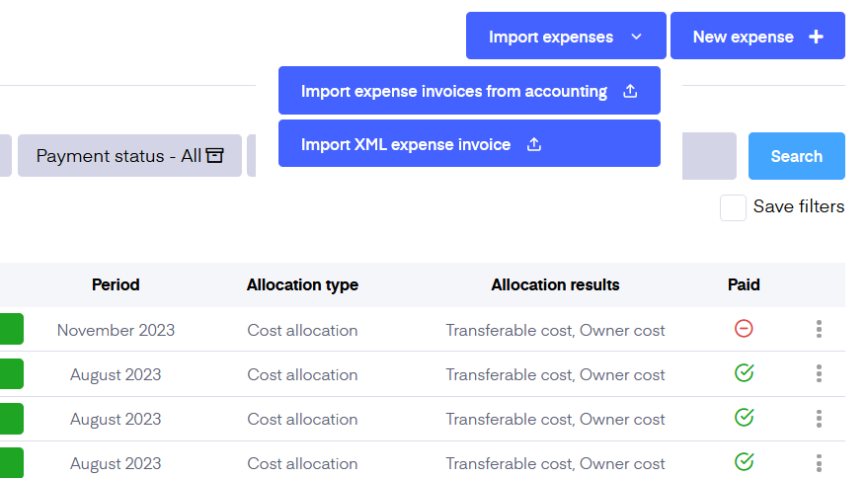Click the red unpaid icon for November 2023
The height and width of the screenshot is (478, 868).
(744, 329)
